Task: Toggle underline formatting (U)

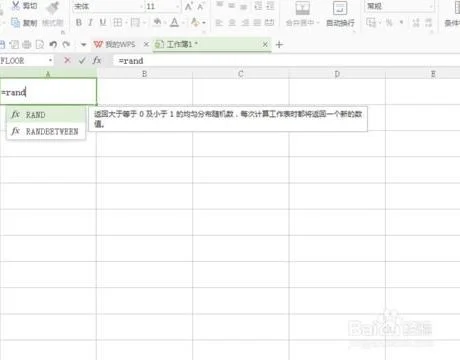Action: [x=103, y=23]
